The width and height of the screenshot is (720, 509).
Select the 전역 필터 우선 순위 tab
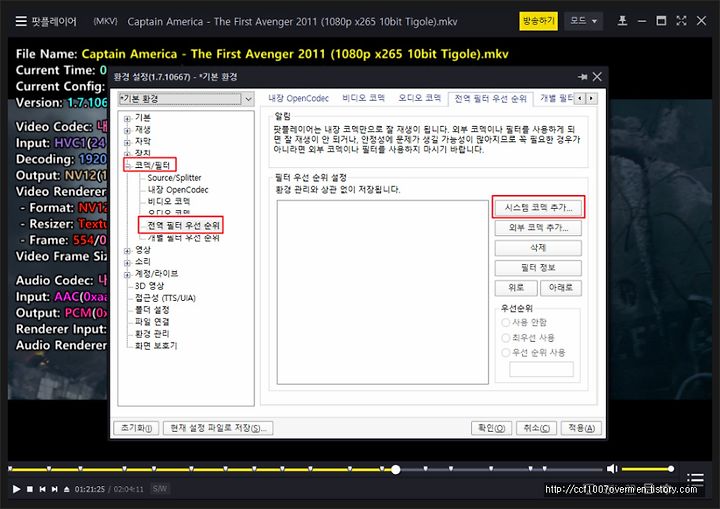click(490, 98)
